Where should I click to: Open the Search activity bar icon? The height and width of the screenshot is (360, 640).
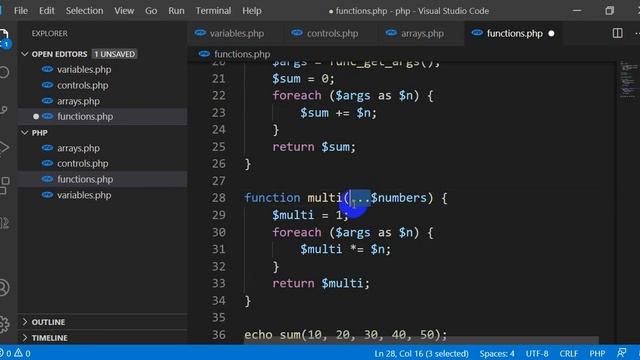[x=4, y=73]
